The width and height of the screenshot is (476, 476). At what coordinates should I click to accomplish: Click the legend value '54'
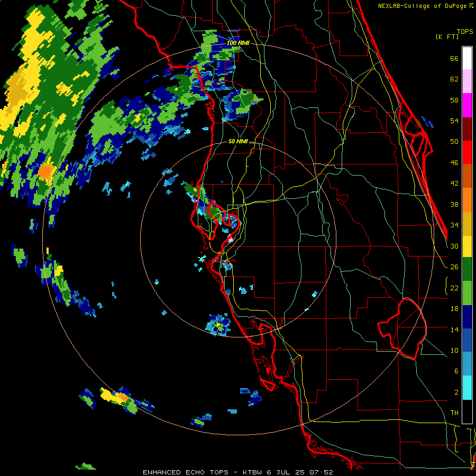coord(454,121)
